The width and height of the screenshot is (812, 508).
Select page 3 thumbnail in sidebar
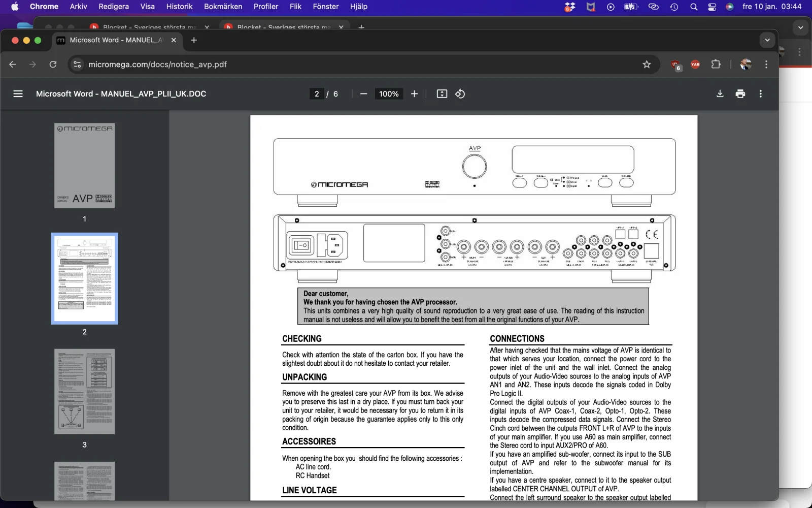(x=84, y=391)
